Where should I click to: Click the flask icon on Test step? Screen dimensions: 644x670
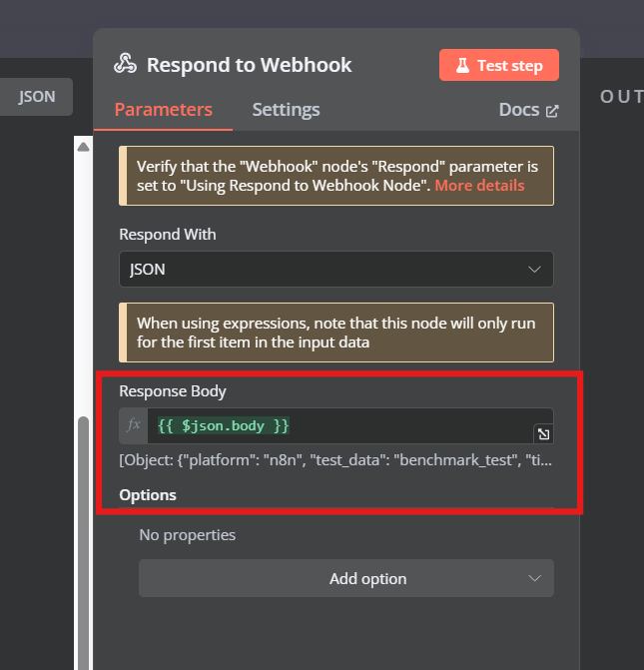[462, 65]
